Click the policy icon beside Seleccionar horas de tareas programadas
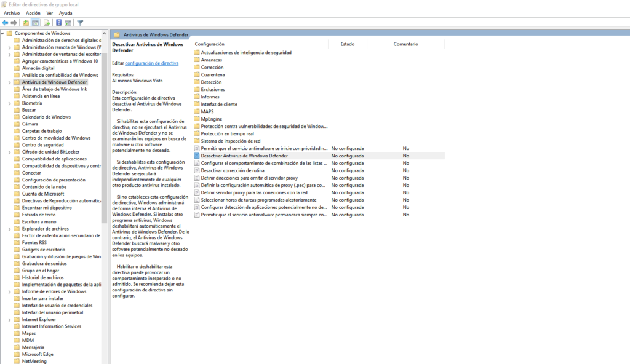Image resolution: width=630 pixels, height=364 pixels. (197, 200)
